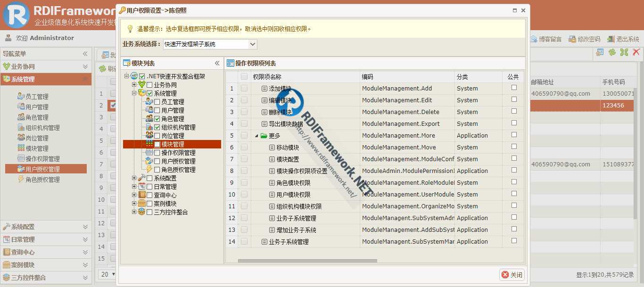Open the page size selector showing 20
Viewport: 644px width, 287px height.
pos(107,274)
